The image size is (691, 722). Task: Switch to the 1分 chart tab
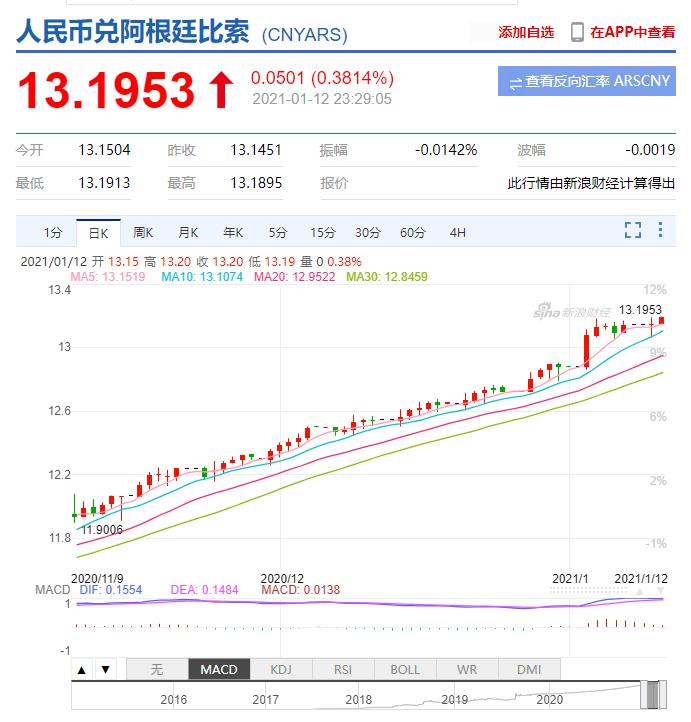pyautogui.click(x=53, y=233)
